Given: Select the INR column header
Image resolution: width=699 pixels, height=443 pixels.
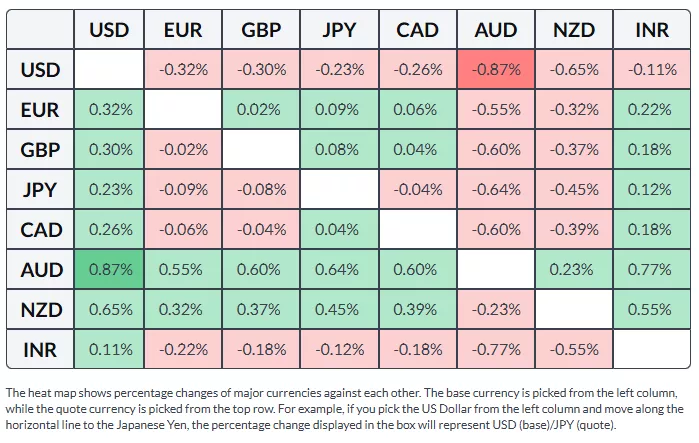Looking at the screenshot, I should [x=652, y=30].
